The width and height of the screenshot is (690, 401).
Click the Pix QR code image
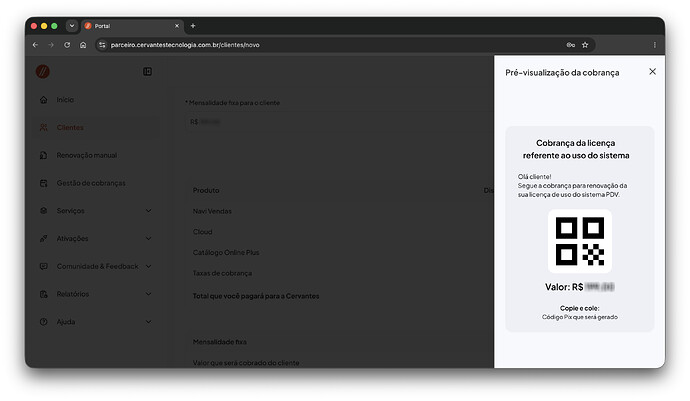point(580,241)
